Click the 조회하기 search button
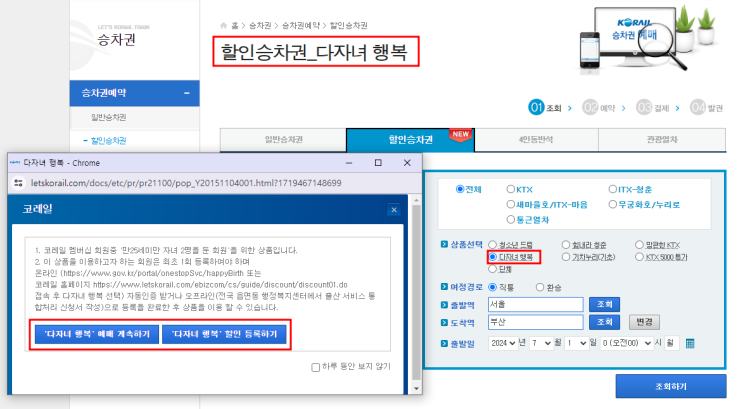This screenshot has height=409, width=743. point(671,386)
